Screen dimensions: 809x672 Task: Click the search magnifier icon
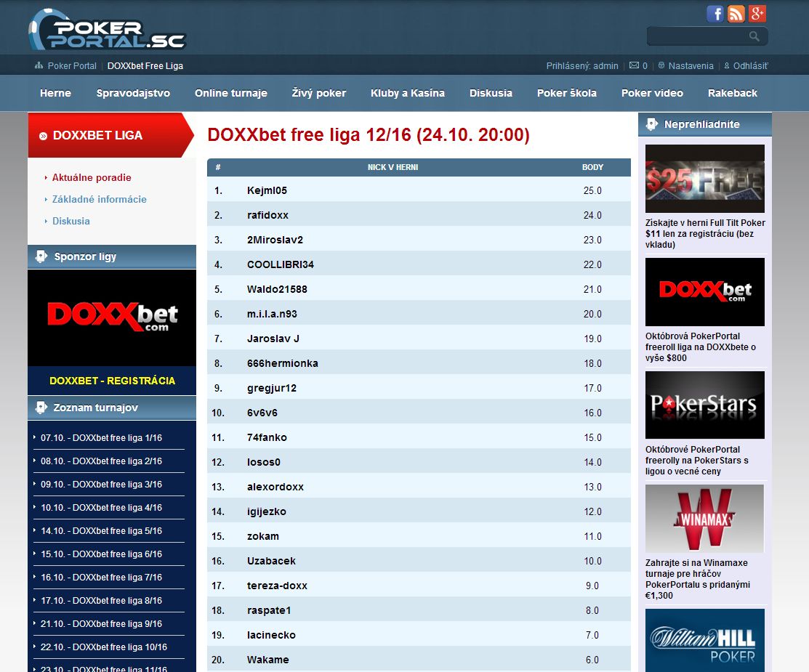coord(754,36)
